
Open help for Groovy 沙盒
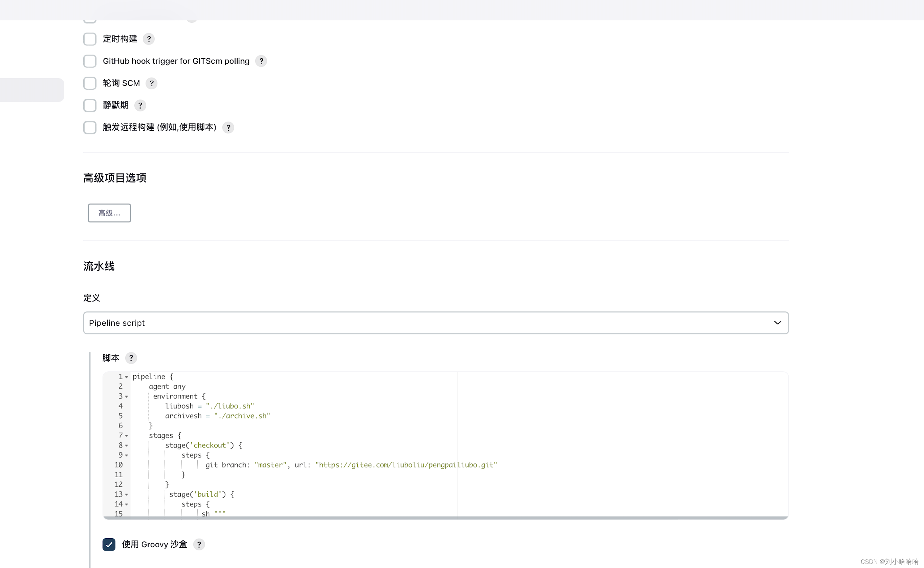click(x=199, y=544)
